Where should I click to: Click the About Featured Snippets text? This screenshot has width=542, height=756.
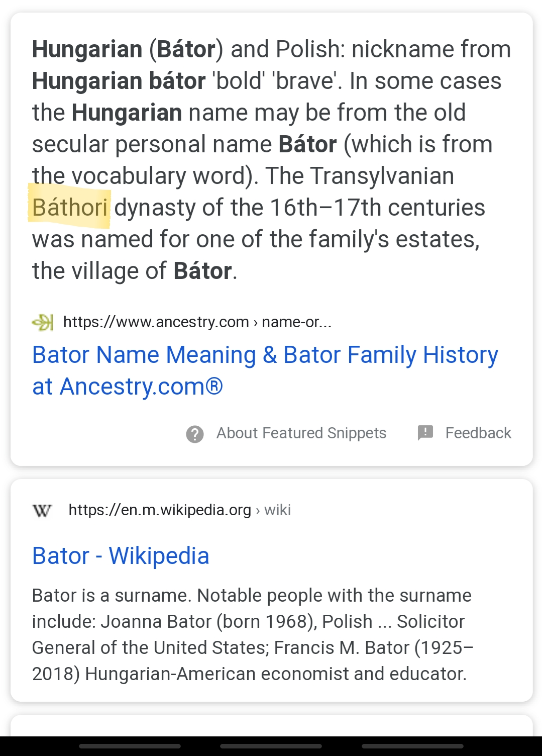[x=301, y=433]
